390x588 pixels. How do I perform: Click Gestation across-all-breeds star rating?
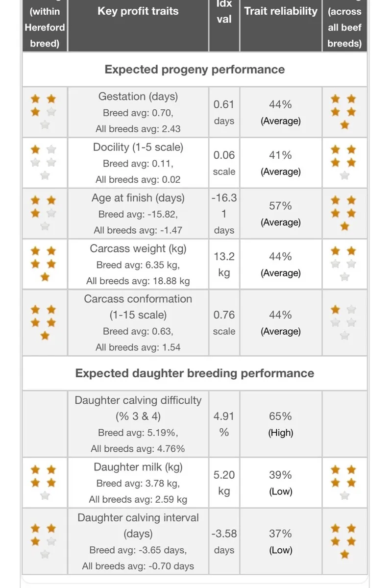pos(344,112)
